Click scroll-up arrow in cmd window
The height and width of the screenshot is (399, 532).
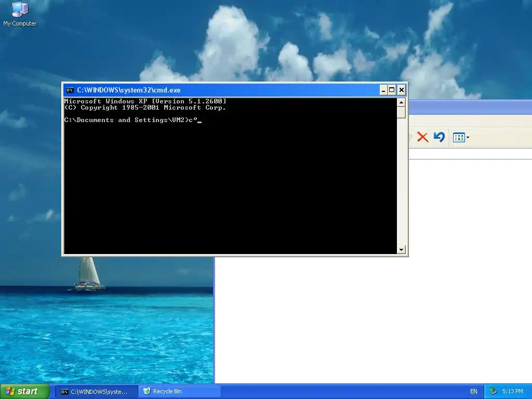pyautogui.click(x=401, y=102)
